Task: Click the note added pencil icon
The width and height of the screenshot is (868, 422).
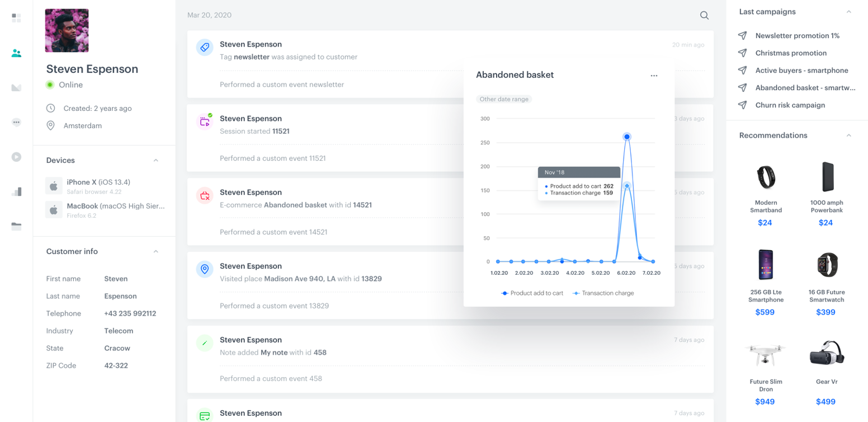Action: 205,343
